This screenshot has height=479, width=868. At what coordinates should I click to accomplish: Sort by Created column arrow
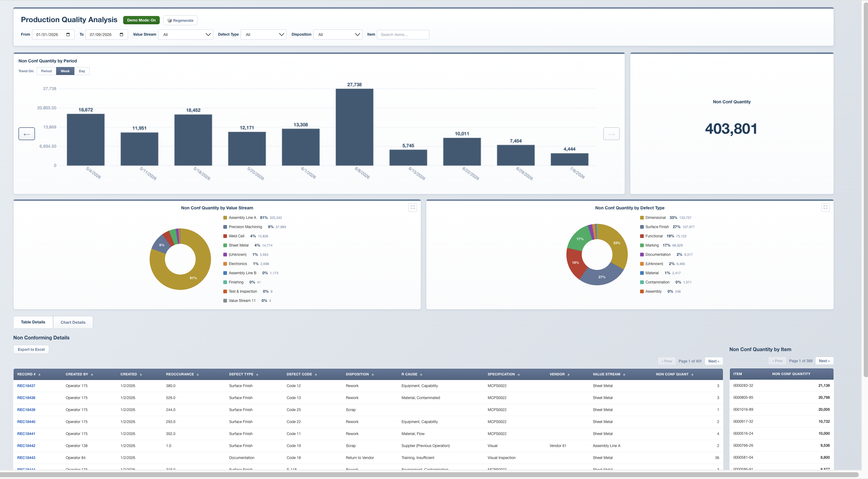[141, 374]
